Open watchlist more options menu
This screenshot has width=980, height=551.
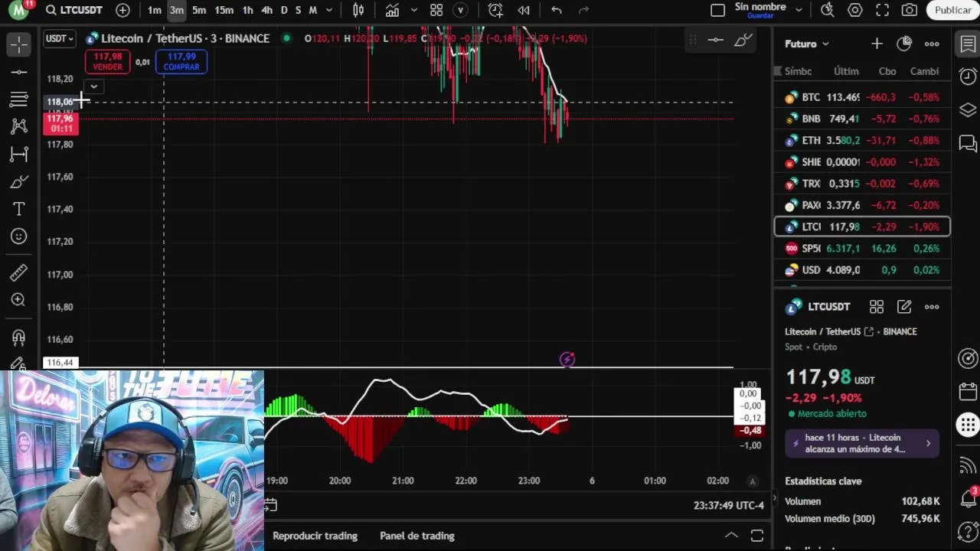click(932, 44)
